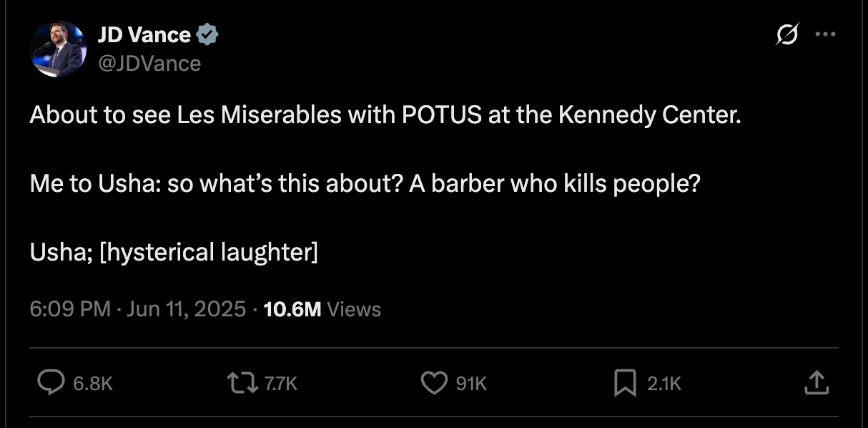Toggle like on JD Vance's post

coord(434,384)
